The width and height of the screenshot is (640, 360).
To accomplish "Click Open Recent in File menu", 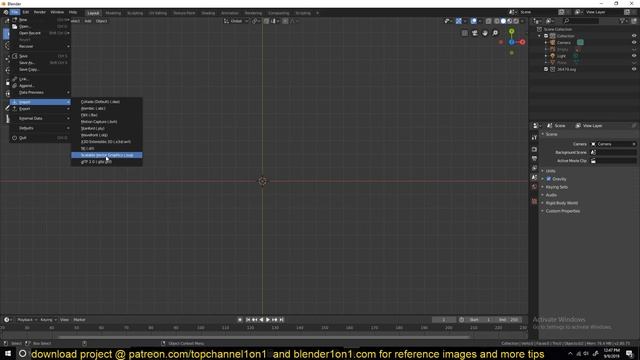I will point(40,33).
